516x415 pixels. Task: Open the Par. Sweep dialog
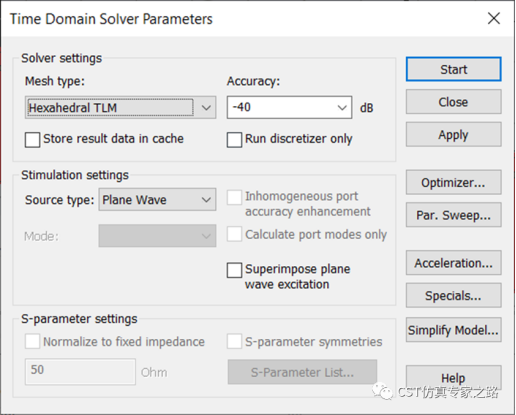pyautogui.click(x=453, y=215)
